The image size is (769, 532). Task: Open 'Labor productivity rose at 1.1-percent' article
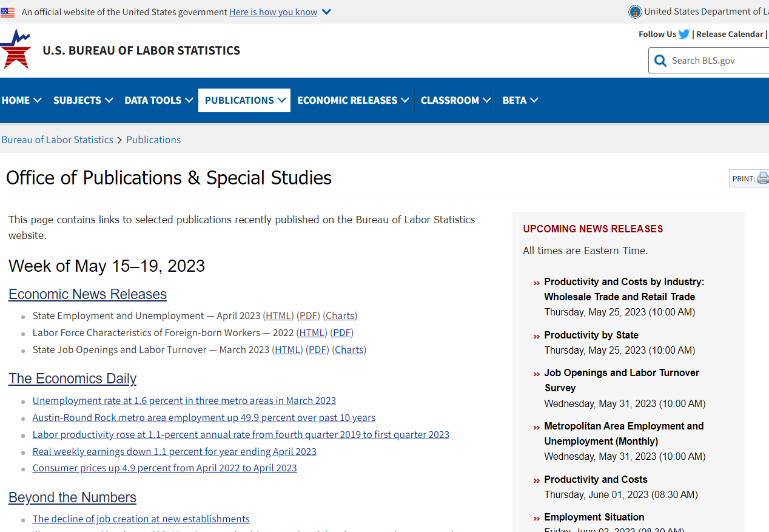(x=241, y=434)
